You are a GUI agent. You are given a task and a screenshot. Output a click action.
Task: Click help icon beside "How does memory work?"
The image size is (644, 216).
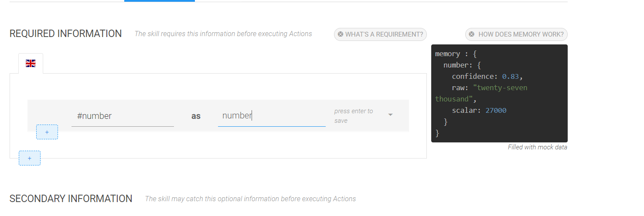472,34
